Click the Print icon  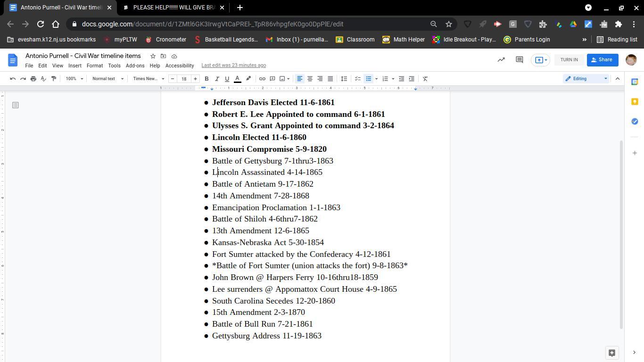click(33, 79)
